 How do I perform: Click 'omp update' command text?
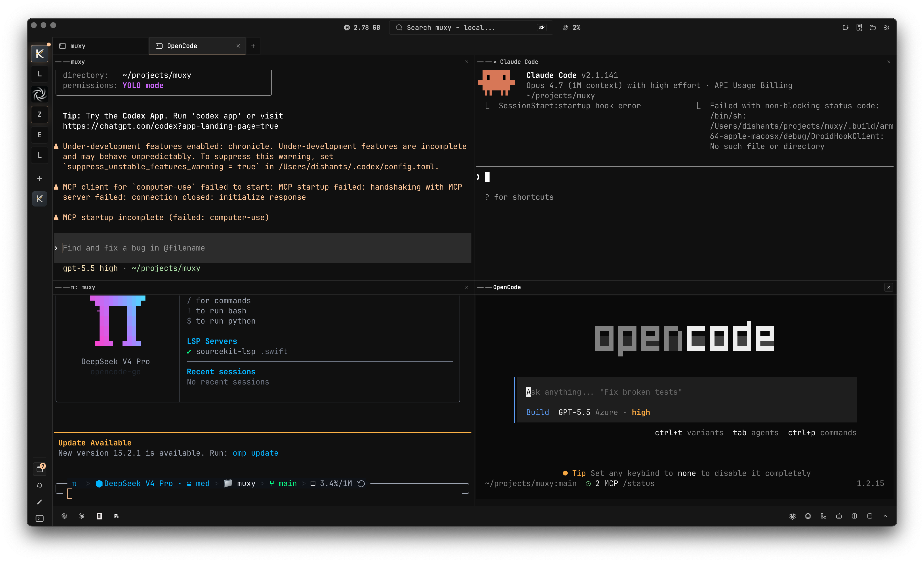[255, 453]
